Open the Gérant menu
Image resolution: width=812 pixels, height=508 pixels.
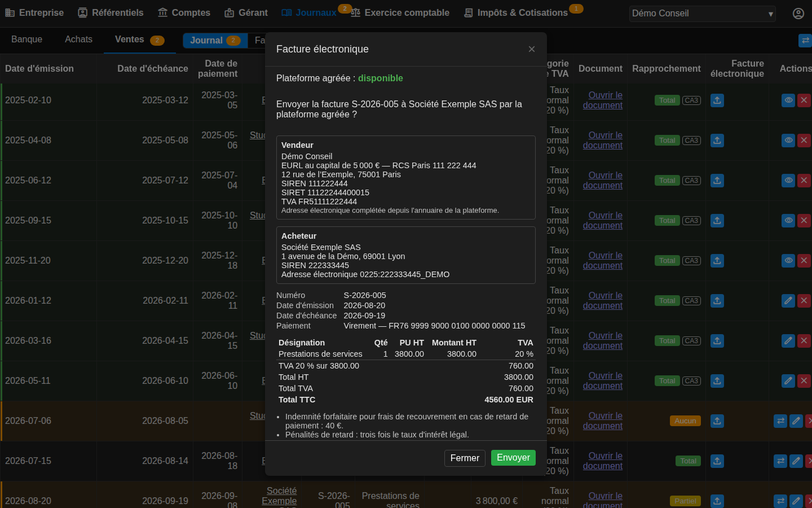click(x=246, y=12)
